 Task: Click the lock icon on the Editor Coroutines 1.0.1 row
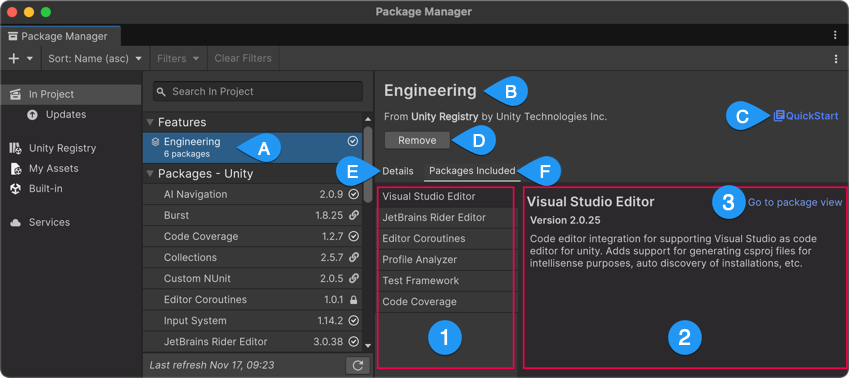click(354, 299)
